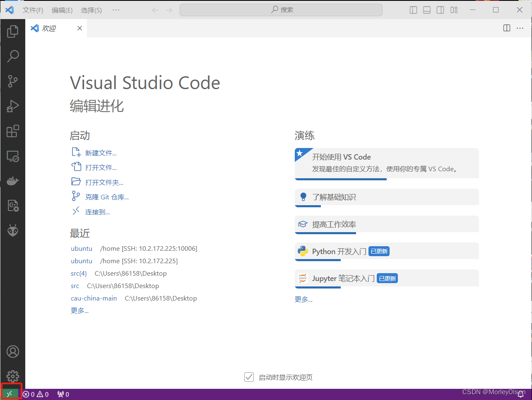Open the Extensions view
The height and width of the screenshot is (400, 532).
point(13,131)
